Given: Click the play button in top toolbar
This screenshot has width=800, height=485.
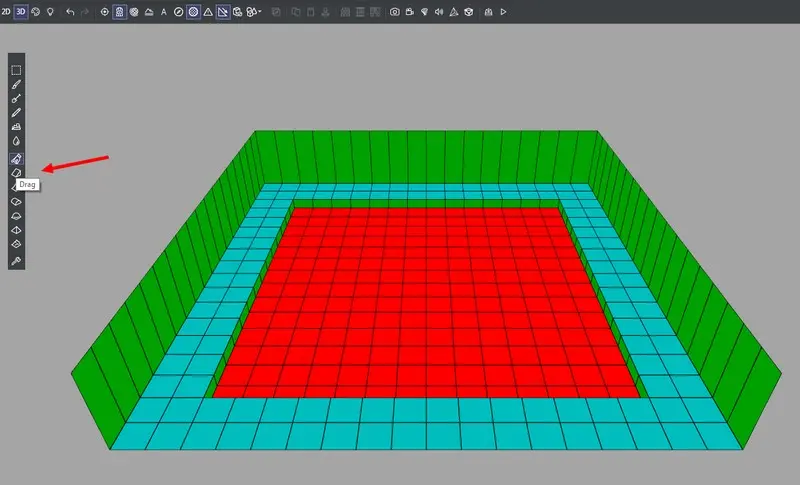Looking at the screenshot, I should 503,12.
